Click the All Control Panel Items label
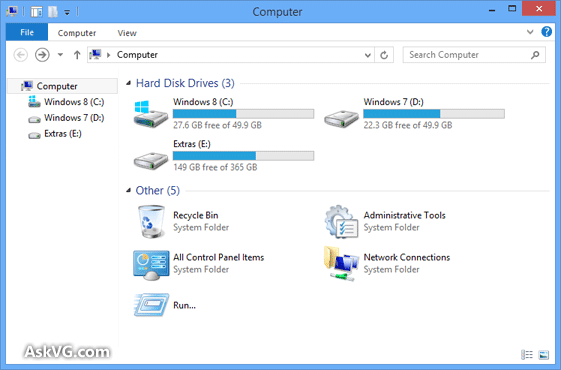561x370 pixels. pos(219,257)
